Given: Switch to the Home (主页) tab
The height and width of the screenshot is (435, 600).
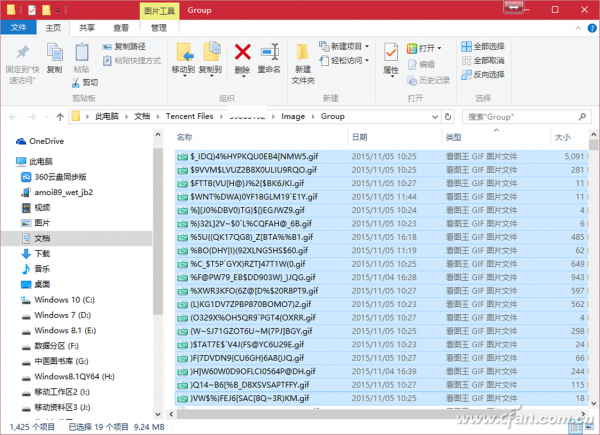Looking at the screenshot, I should pyautogui.click(x=53, y=28).
